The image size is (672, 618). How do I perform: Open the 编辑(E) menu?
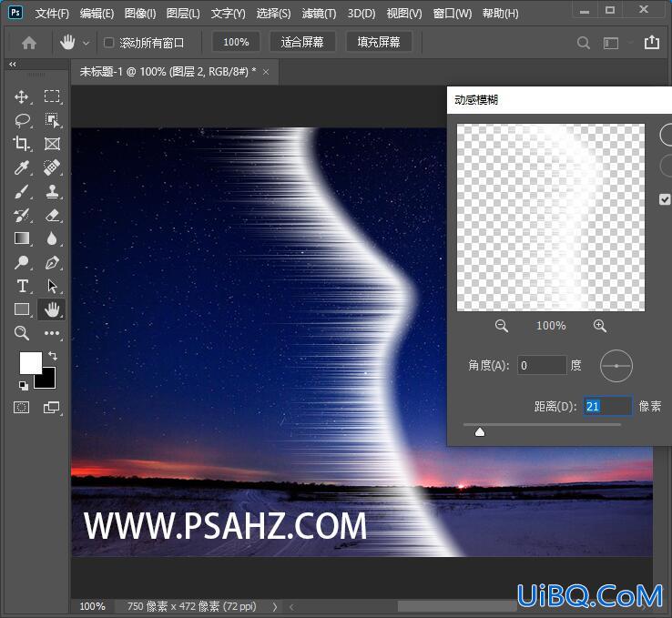tap(97, 14)
